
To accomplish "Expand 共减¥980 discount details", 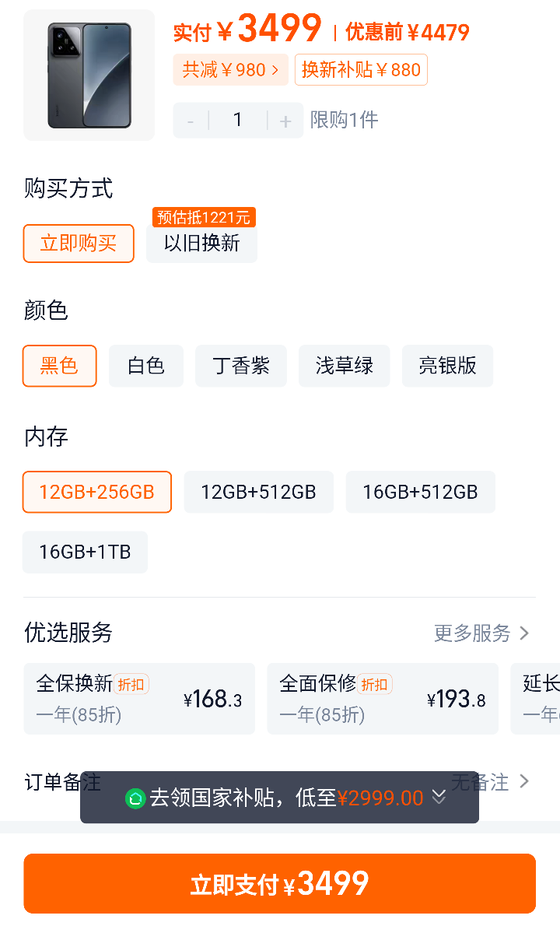I will pyautogui.click(x=231, y=69).
